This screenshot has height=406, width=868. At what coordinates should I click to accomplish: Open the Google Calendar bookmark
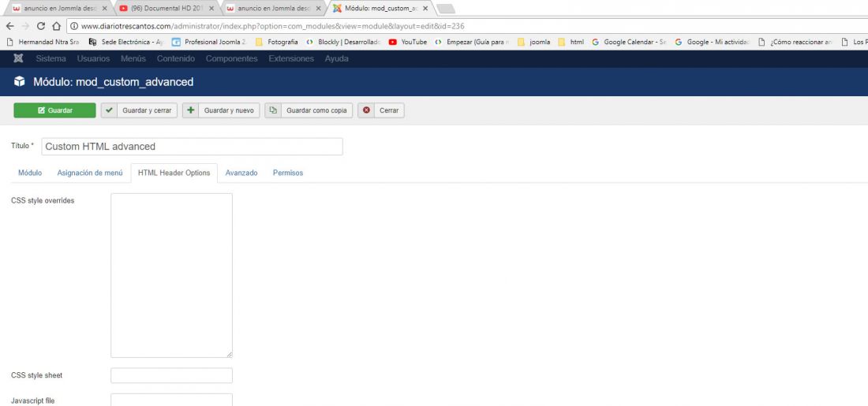point(630,42)
